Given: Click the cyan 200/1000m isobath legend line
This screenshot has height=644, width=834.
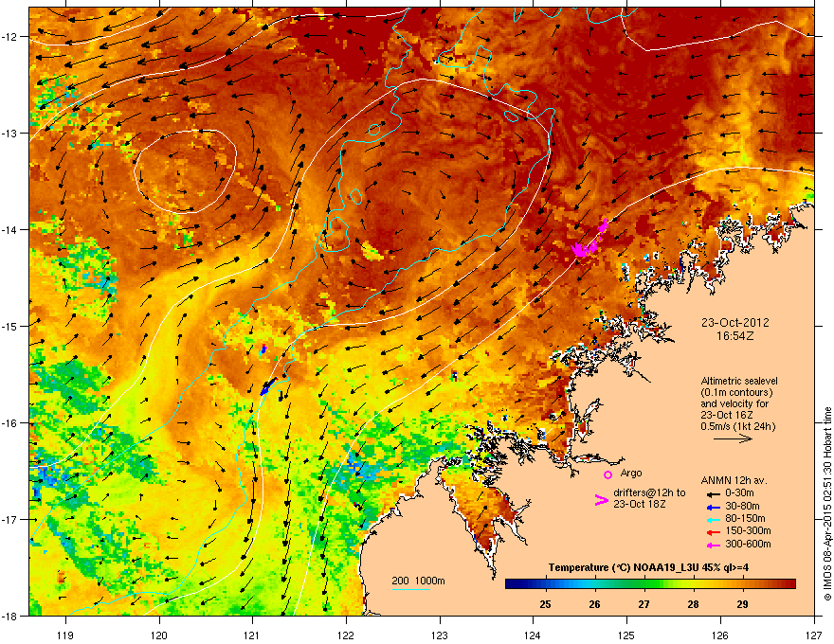Looking at the screenshot, I should point(410,589).
